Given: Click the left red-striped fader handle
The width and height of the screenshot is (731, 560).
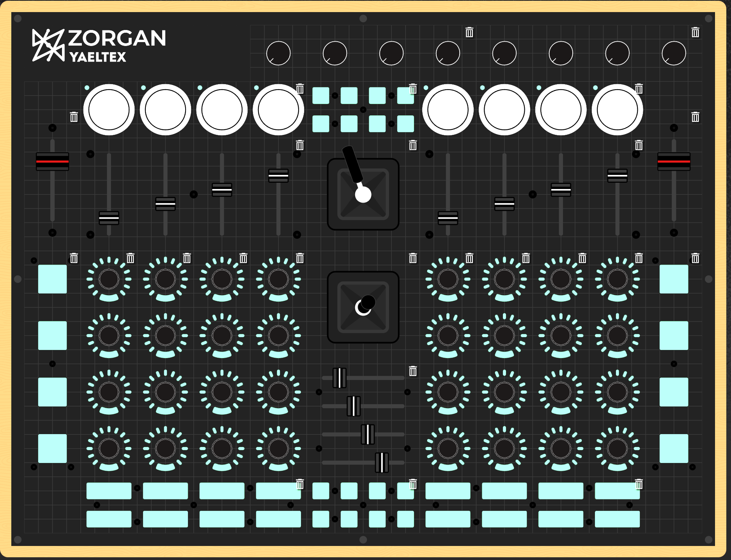Looking at the screenshot, I should click(x=52, y=161).
